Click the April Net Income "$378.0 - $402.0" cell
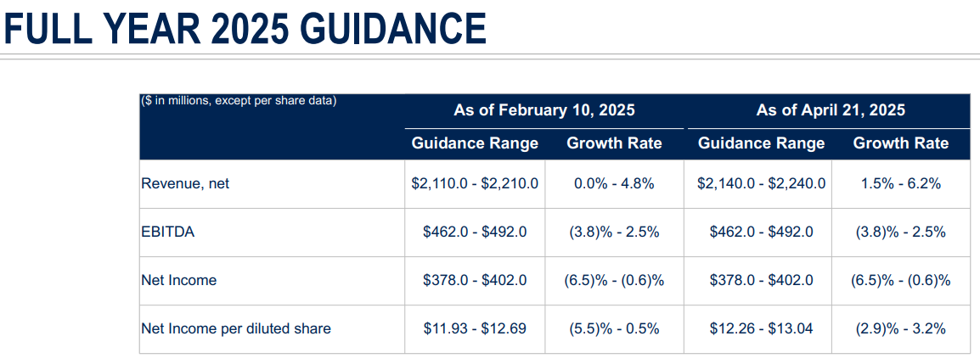Viewport: 980px width, 364px height. [x=761, y=280]
